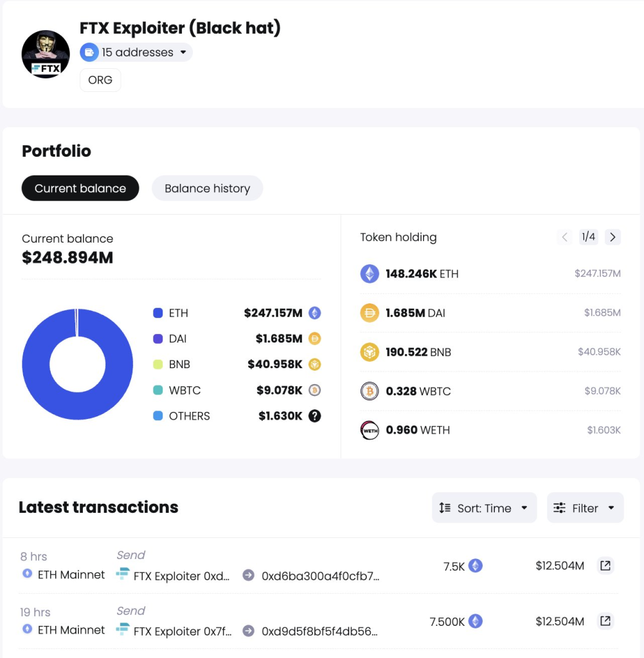Click the DAI coin icon next to $1.685M in legend

click(315, 339)
